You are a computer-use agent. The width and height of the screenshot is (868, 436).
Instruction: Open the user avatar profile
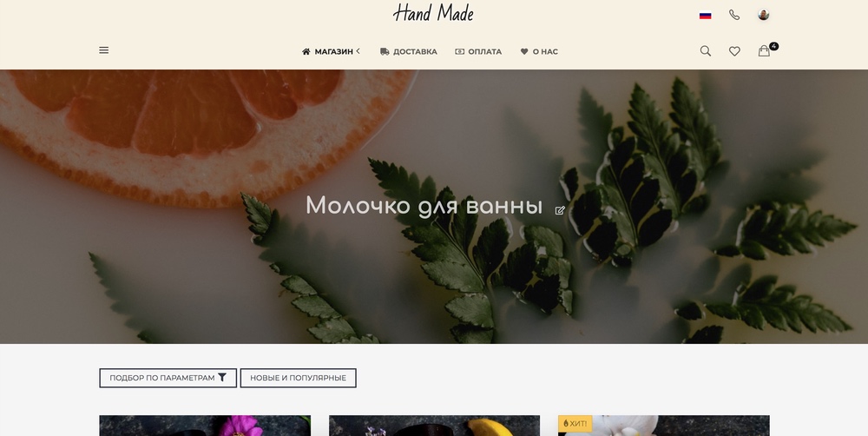[763, 15]
